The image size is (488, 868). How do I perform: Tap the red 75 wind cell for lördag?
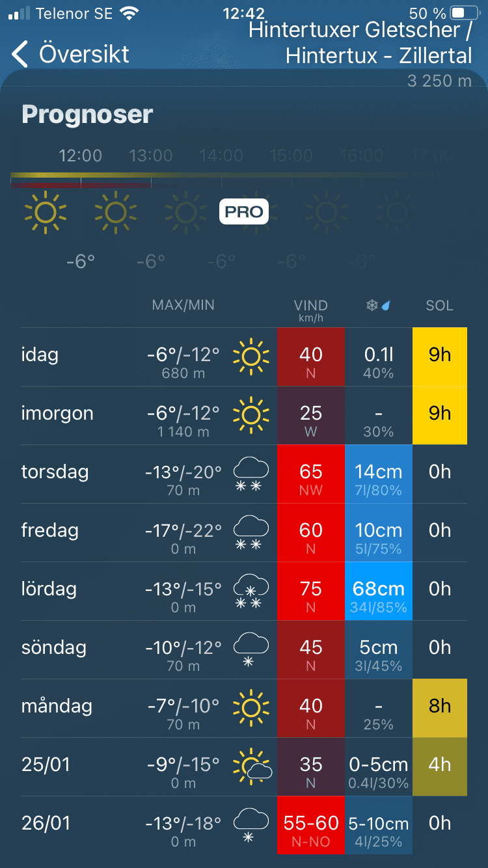(310, 591)
